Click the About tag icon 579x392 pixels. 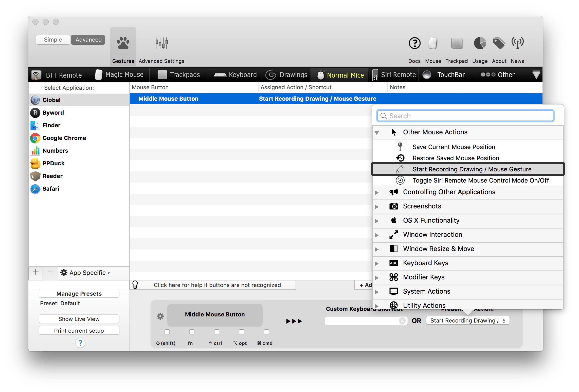(x=499, y=43)
